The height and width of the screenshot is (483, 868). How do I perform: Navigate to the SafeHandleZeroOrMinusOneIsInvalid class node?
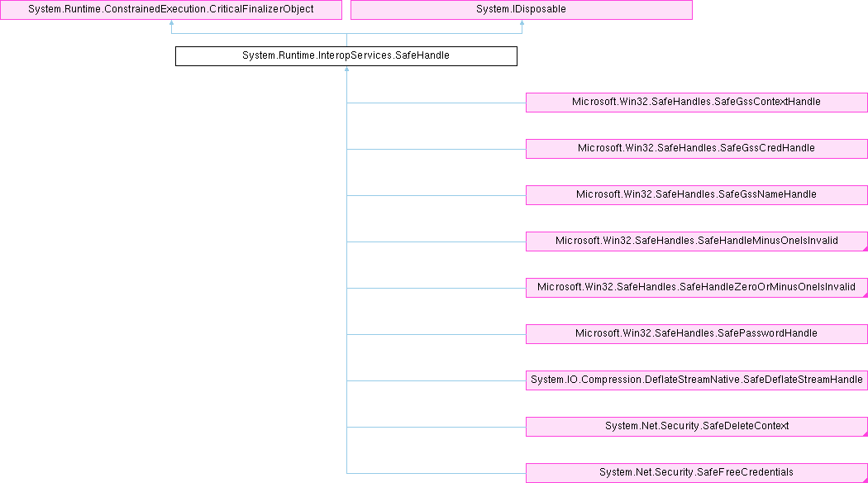click(x=696, y=288)
